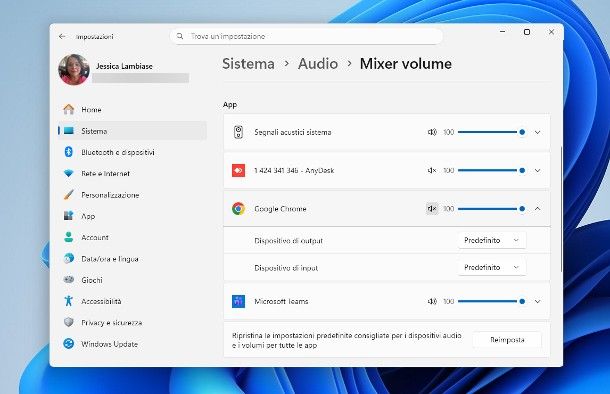Click the Mixer volume page title
Screen dimensions: 610x394
406,64
